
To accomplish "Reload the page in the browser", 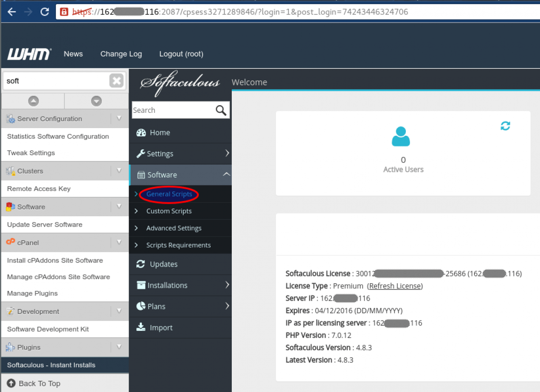I will pos(45,12).
